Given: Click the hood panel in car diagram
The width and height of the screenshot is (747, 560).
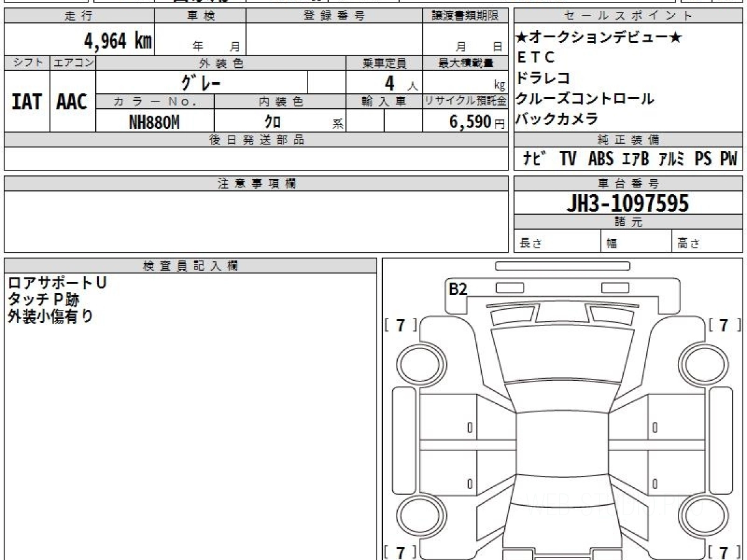Looking at the screenshot, I should click(x=563, y=353).
